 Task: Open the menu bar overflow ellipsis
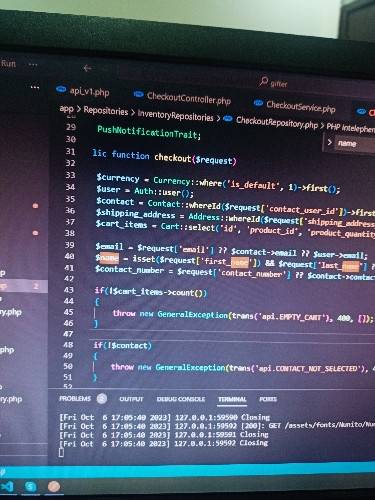[33, 64]
